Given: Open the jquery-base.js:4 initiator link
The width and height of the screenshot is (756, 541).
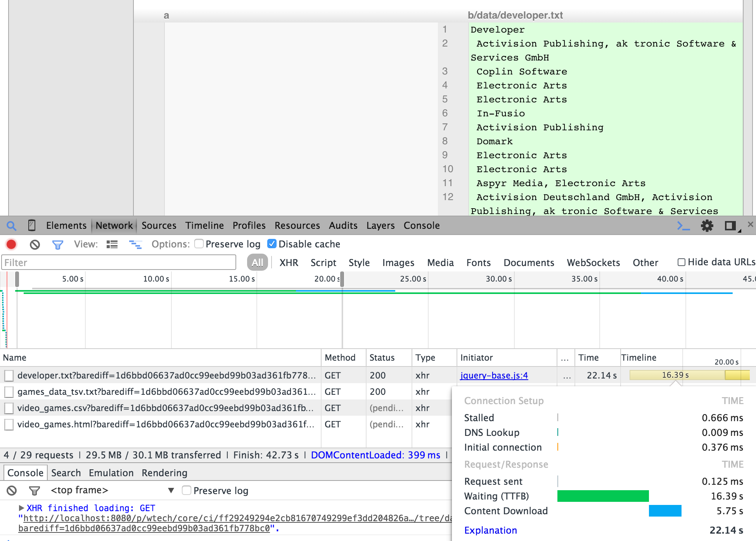Looking at the screenshot, I should 494,375.
